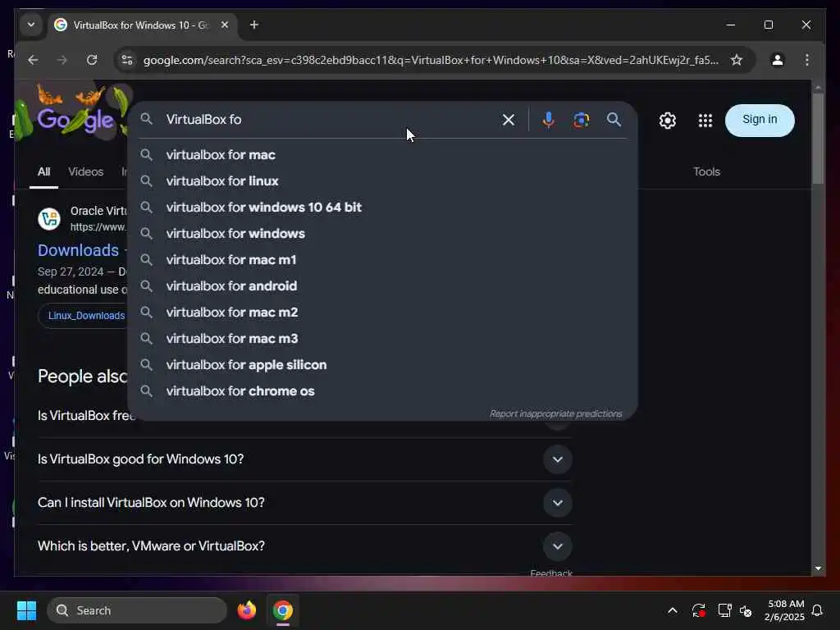
Task: Choose suggestion virtualbox for linux
Action: click(x=382, y=181)
